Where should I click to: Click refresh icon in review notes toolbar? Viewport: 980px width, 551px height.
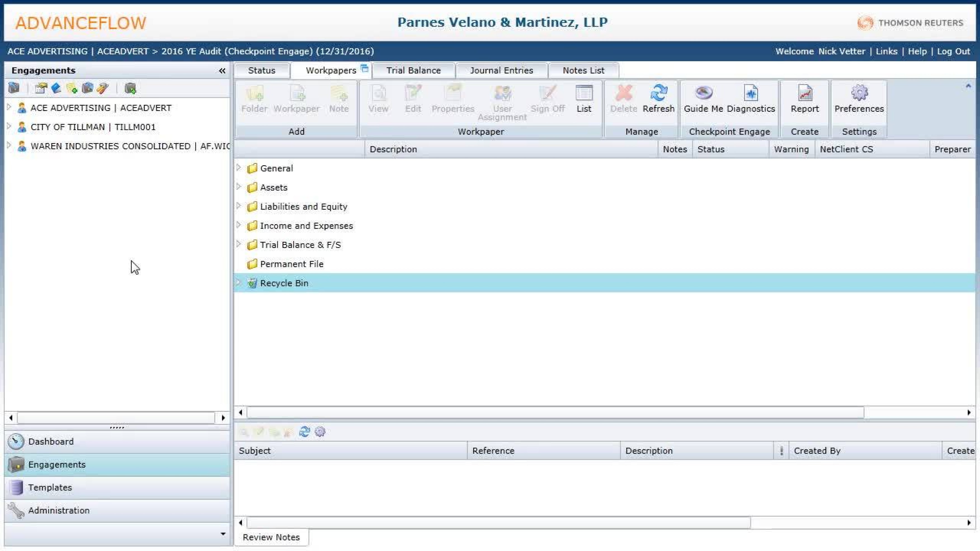click(x=304, y=432)
